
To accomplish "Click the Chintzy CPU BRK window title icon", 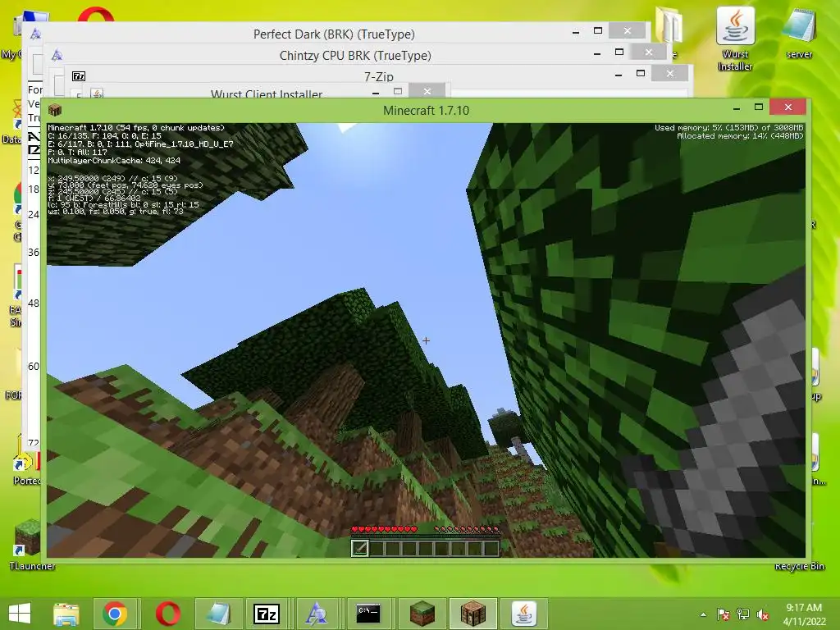I will (x=57, y=55).
